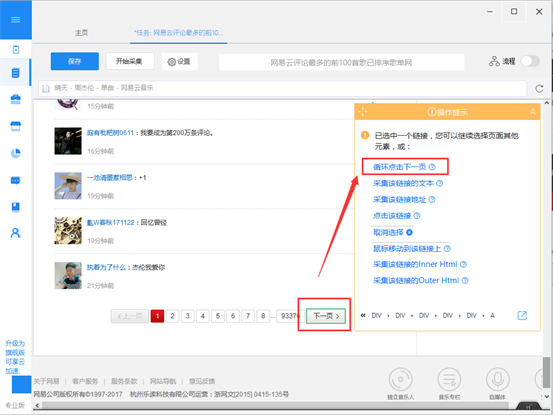Screen dimensions: 553x415
Task: Click help icon beside 循环点击下一页
Action: [432, 167]
